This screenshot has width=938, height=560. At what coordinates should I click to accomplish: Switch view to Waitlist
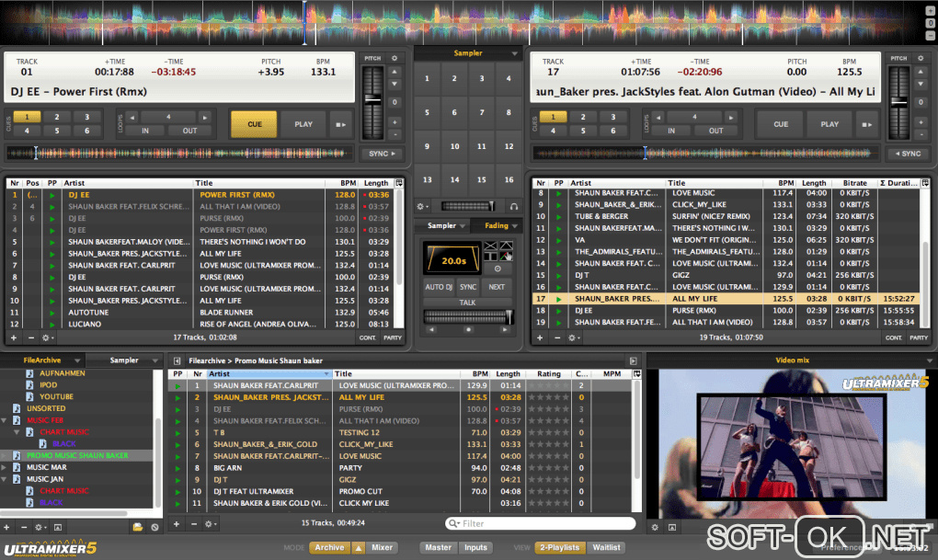click(x=606, y=547)
